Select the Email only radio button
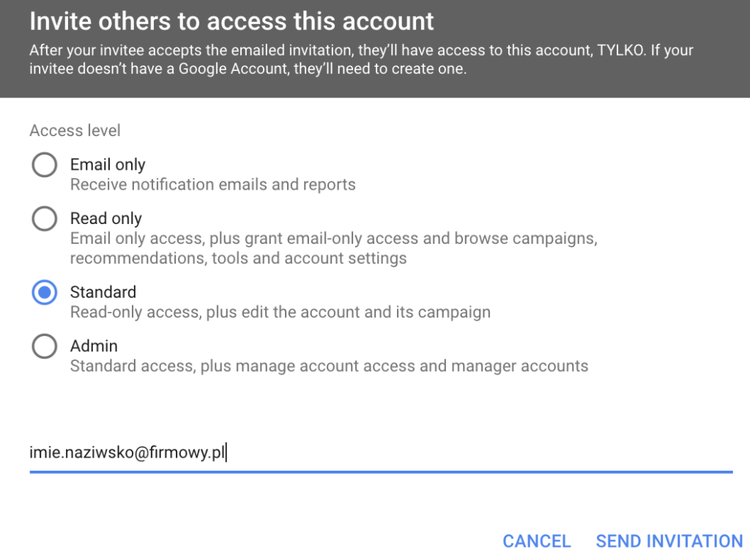 (45, 165)
